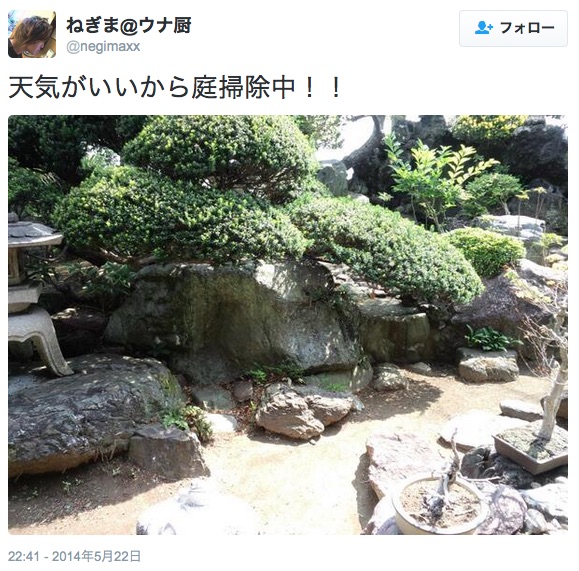Viewport: 579px width, 571px height.
Task: Open the display name ねぎま@ウナ厨
Action: tap(129, 25)
